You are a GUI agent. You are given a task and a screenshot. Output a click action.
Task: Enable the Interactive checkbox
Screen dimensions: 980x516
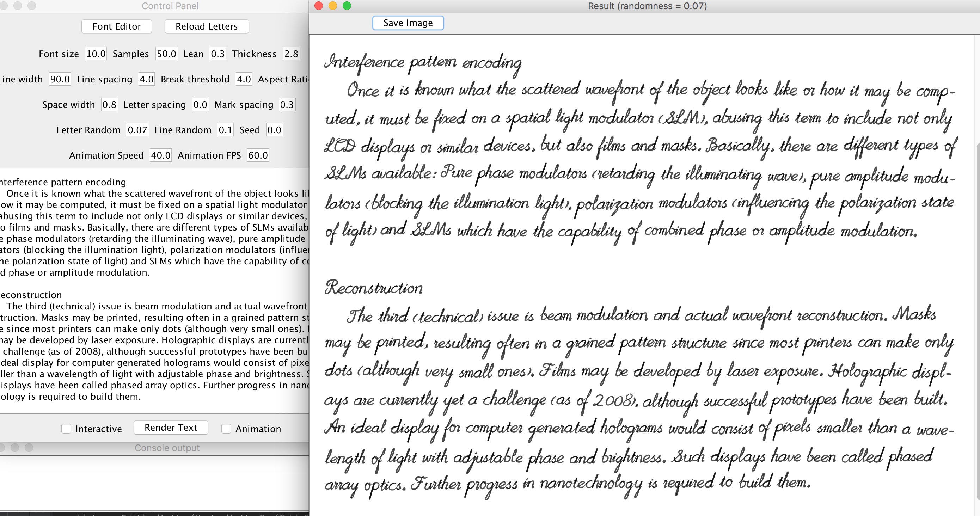(66, 429)
